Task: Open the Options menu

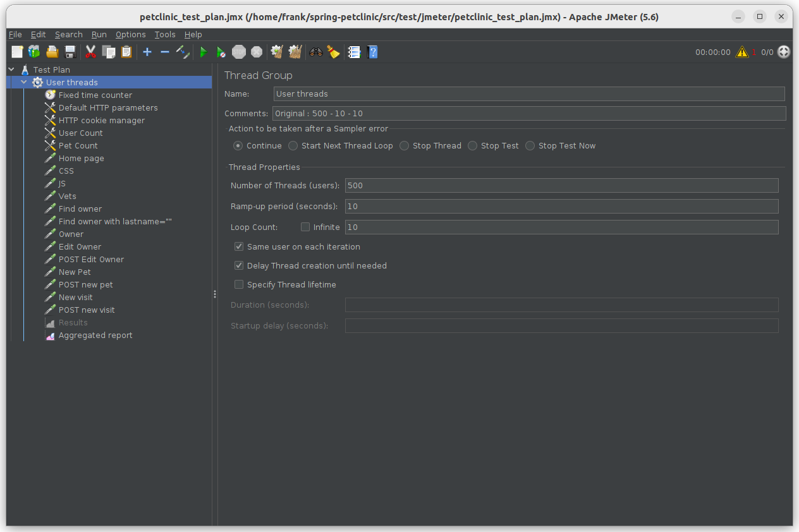Action: (x=130, y=35)
